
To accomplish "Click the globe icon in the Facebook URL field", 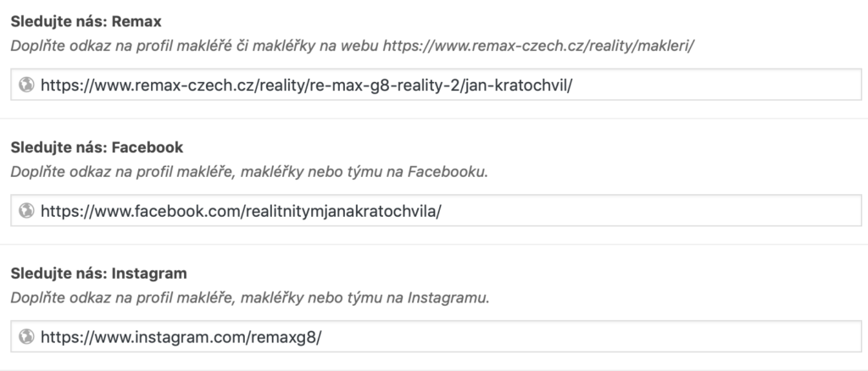I will click(x=26, y=210).
